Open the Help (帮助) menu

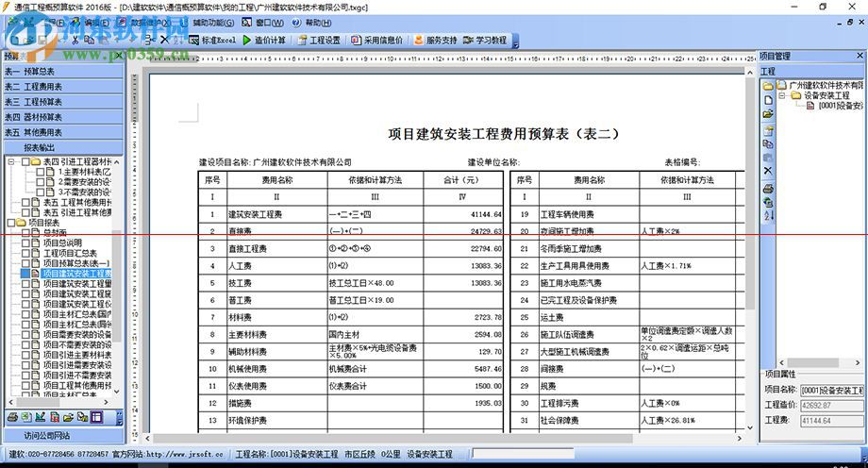click(318, 23)
